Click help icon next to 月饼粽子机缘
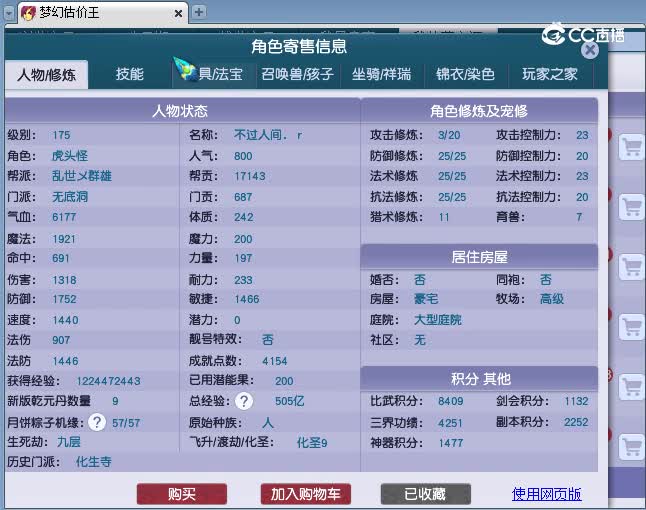 [x=97, y=422]
